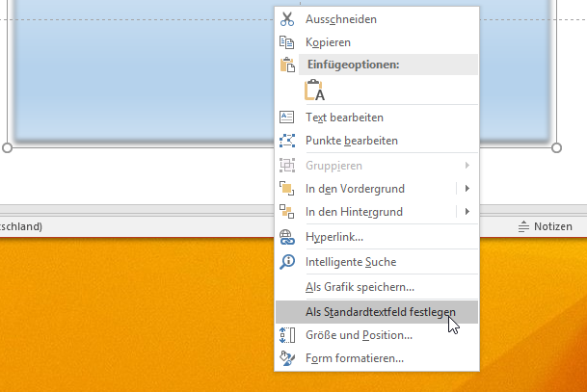Open Größe und Position... entry

point(377,335)
